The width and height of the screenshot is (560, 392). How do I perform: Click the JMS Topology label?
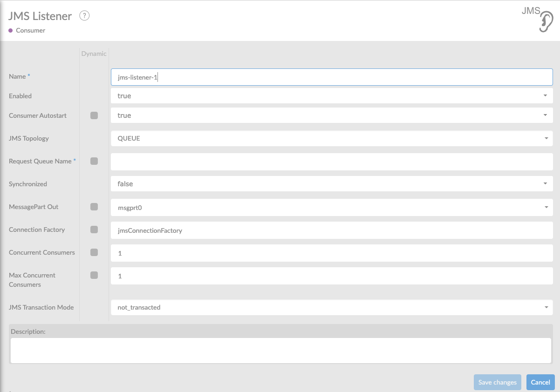point(29,138)
